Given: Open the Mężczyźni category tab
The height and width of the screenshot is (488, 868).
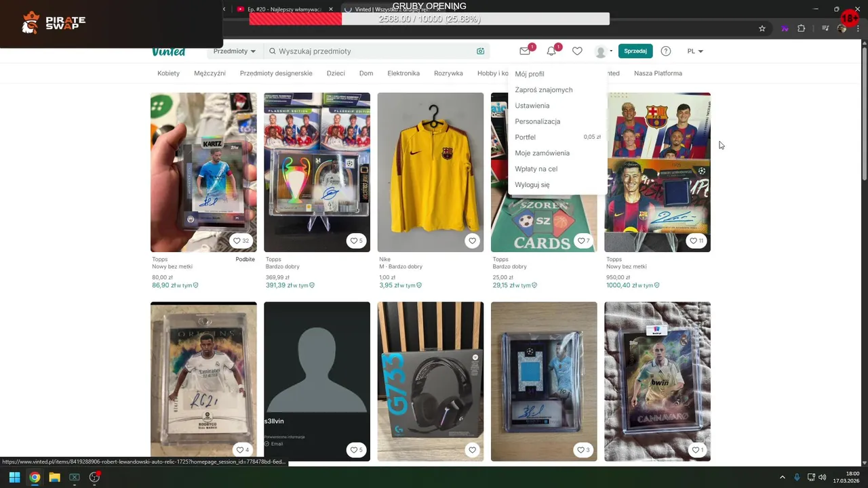Looking at the screenshot, I should pos(210,73).
